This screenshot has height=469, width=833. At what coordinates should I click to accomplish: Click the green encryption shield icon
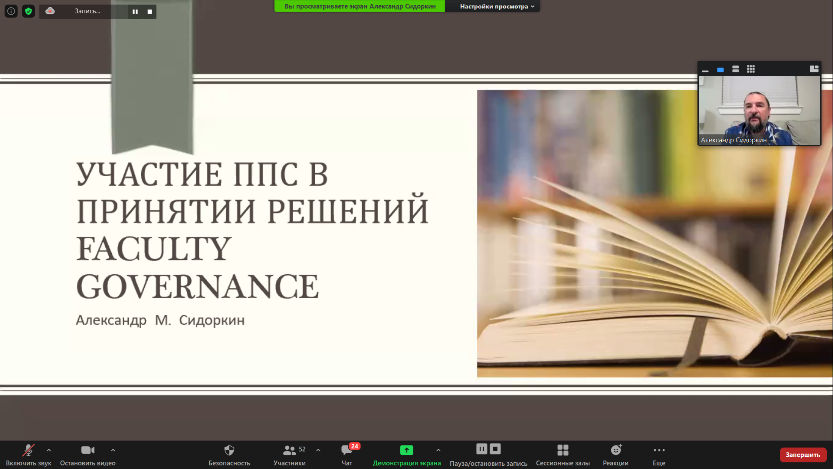point(28,11)
